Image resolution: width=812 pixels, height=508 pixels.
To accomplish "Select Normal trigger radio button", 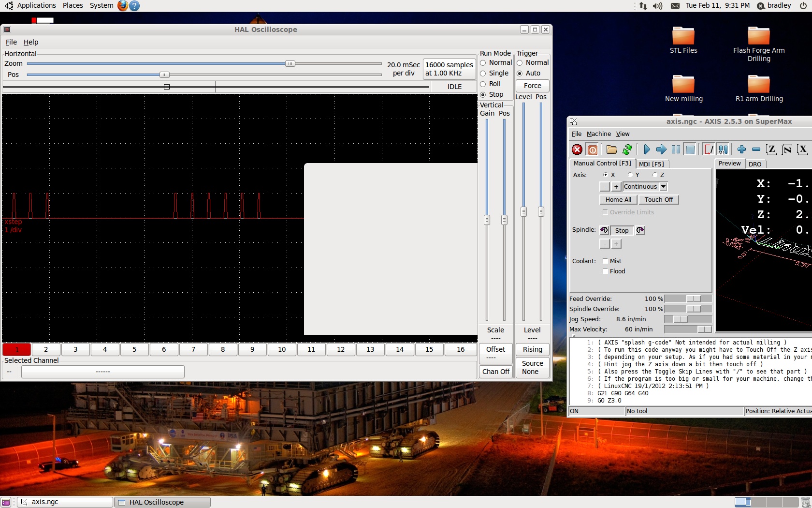I will tap(533, 63).
